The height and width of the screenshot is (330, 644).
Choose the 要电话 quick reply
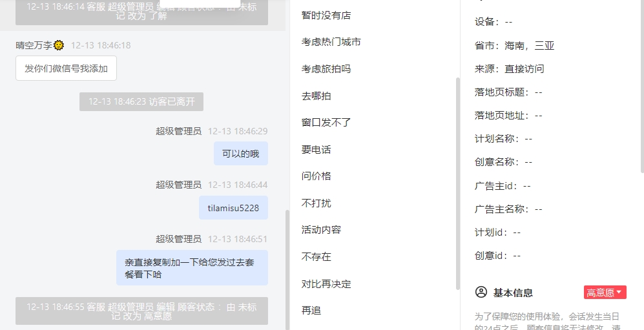(x=317, y=149)
